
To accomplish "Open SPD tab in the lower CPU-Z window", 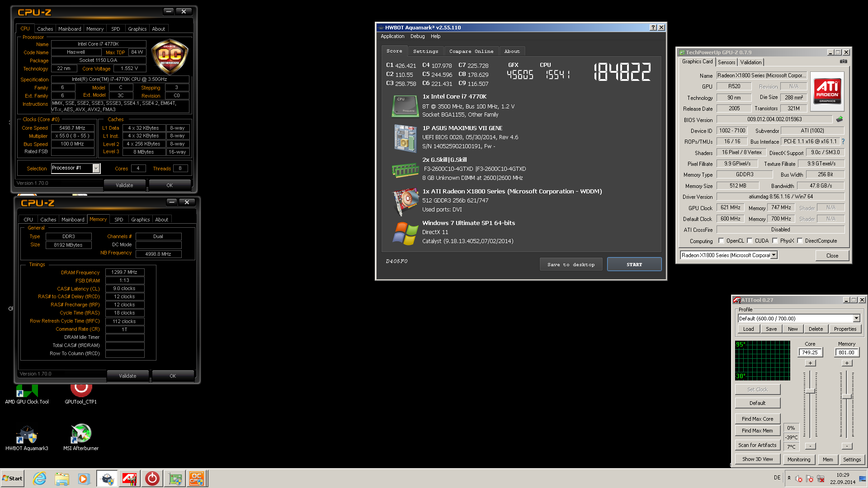I will (119, 220).
